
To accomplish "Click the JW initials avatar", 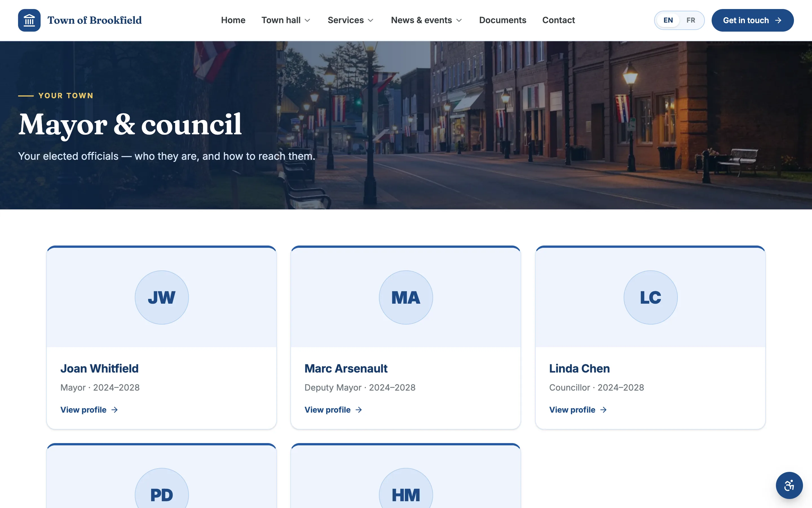I will 162,297.
